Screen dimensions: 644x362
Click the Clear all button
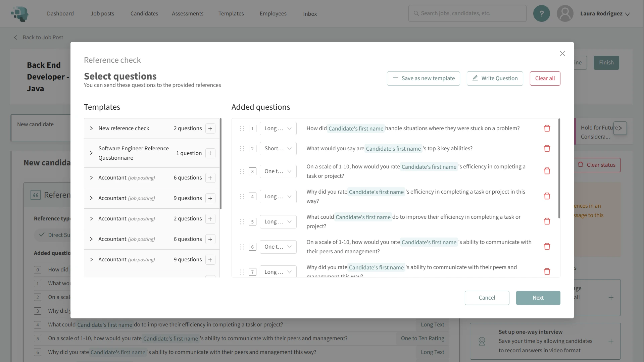[x=545, y=78]
